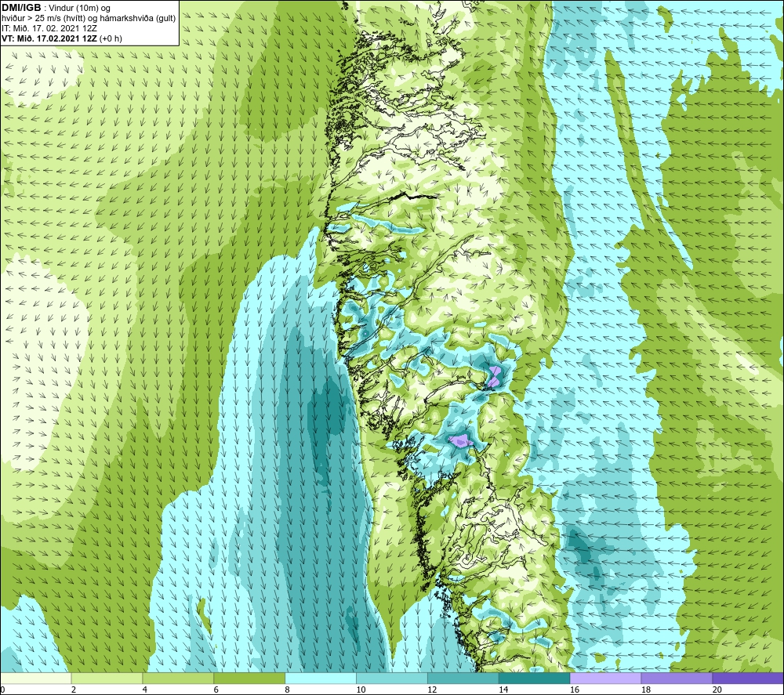Click the 6–8 m/s olive green legend swatch

click(x=249, y=678)
